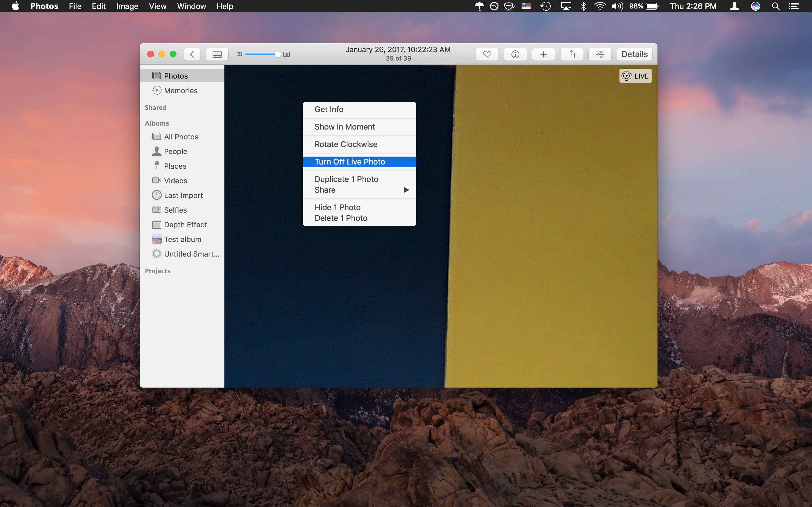
Task: Open the Image menu in the menu bar
Action: [x=127, y=6]
